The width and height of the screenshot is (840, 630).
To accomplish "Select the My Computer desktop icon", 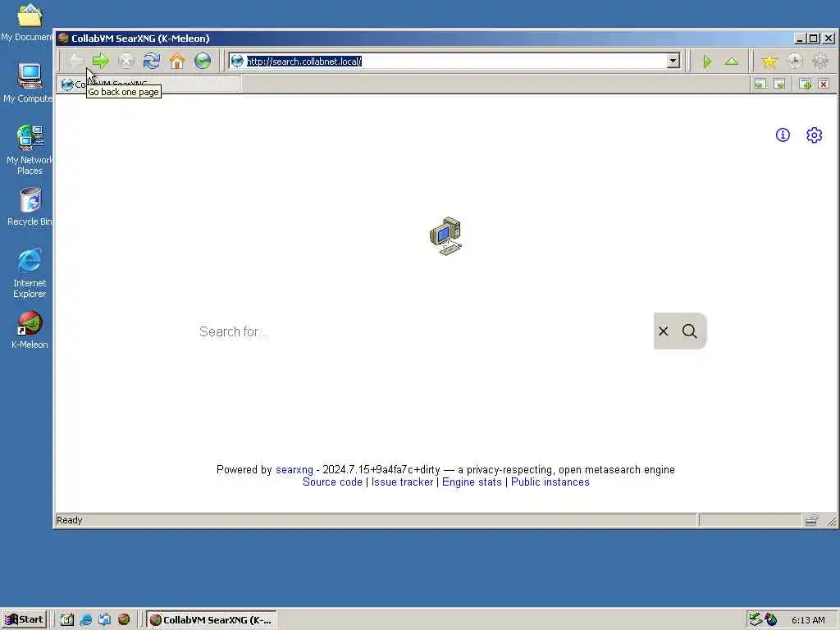I will click(x=29, y=83).
